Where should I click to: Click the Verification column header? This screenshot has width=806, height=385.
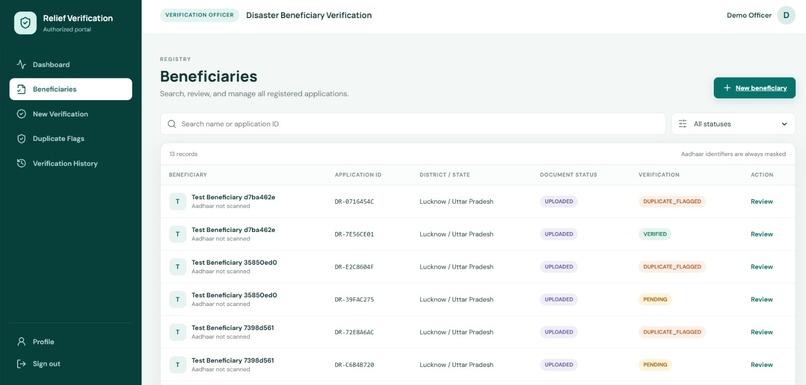coord(659,175)
